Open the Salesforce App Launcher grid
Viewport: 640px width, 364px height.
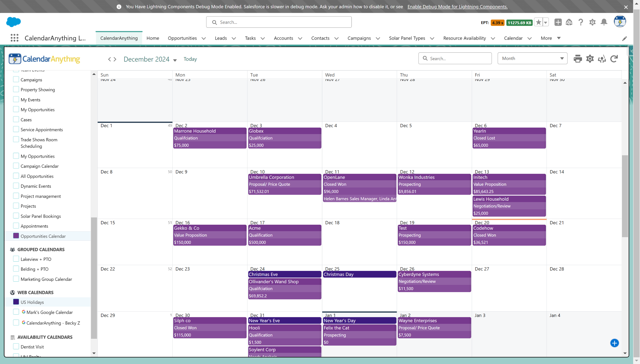pyautogui.click(x=14, y=38)
